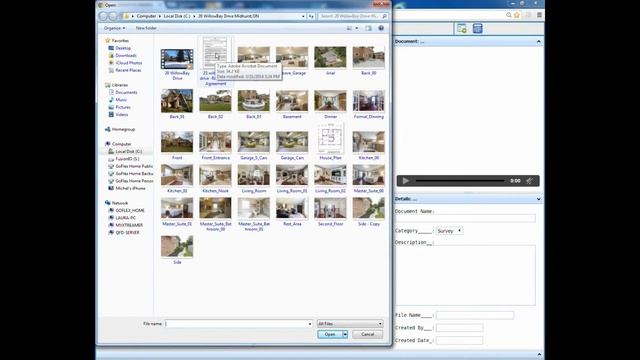Click the change view icon
Image resolution: width=640 pixels, height=360 pixels.
coord(349,28)
